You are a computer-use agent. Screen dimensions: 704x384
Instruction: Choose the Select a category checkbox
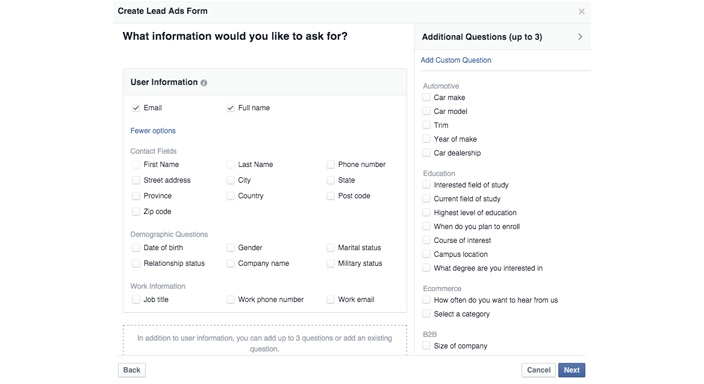[x=427, y=314]
